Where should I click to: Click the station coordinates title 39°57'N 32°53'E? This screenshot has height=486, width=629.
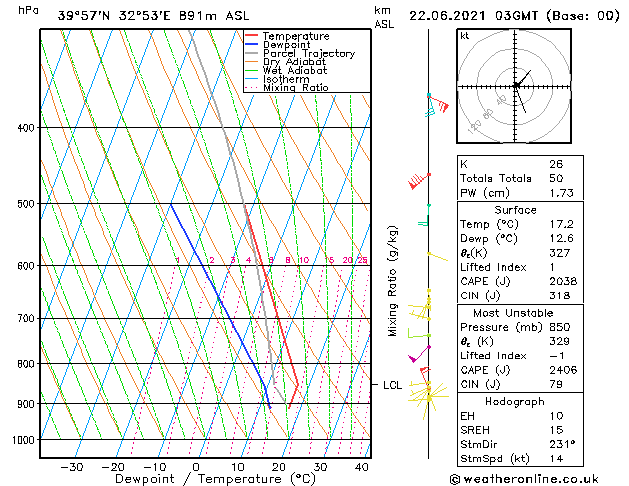[x=114, y=16]
